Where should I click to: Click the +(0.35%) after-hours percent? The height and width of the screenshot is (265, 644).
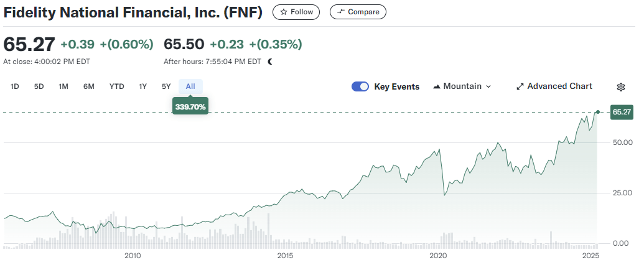pyautogui.click(x=276, y=44)
